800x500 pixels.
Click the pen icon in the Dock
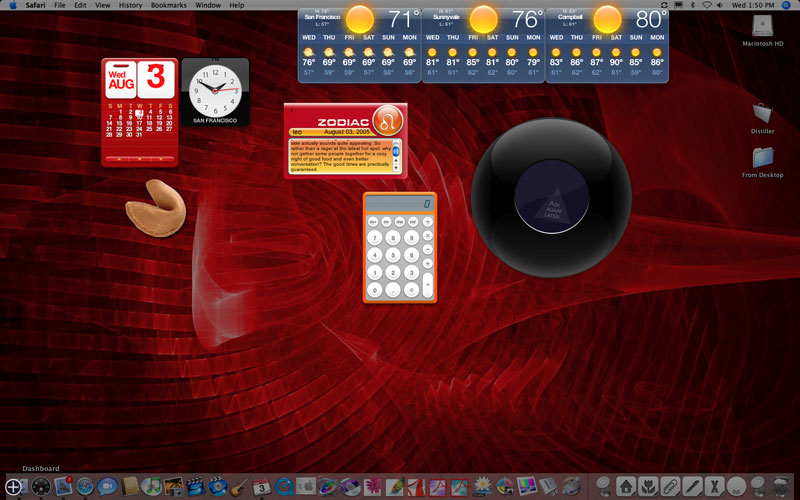point(692,486)
